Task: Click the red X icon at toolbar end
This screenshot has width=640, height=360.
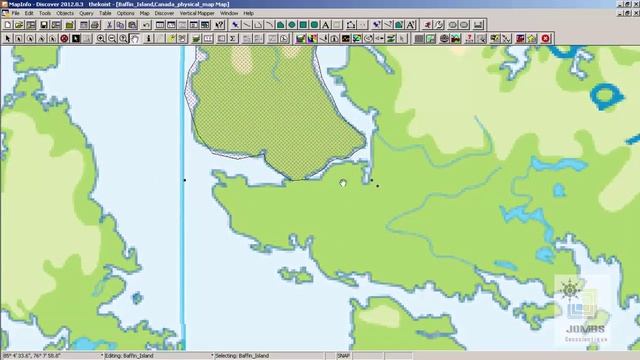Action: tap(546, 38)
